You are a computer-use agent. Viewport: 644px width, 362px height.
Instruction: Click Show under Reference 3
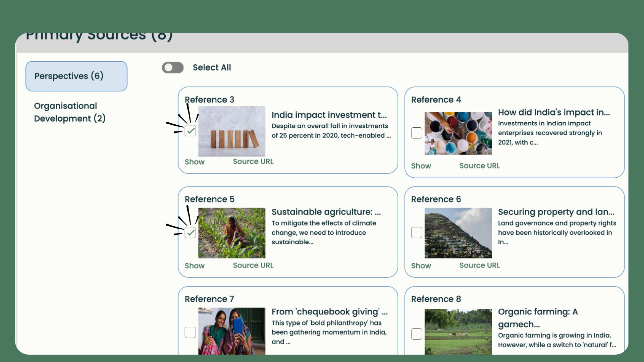tap(195, 162)
